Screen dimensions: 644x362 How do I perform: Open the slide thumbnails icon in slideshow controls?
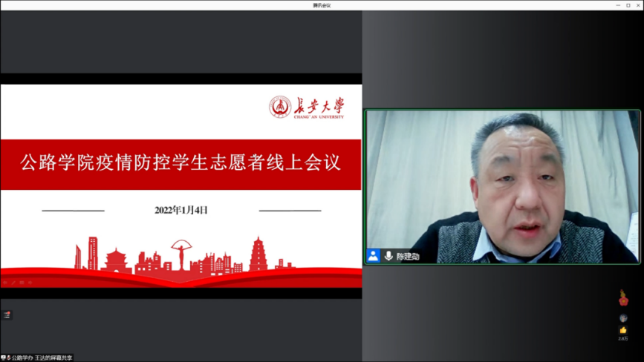(x=22, y=283)
